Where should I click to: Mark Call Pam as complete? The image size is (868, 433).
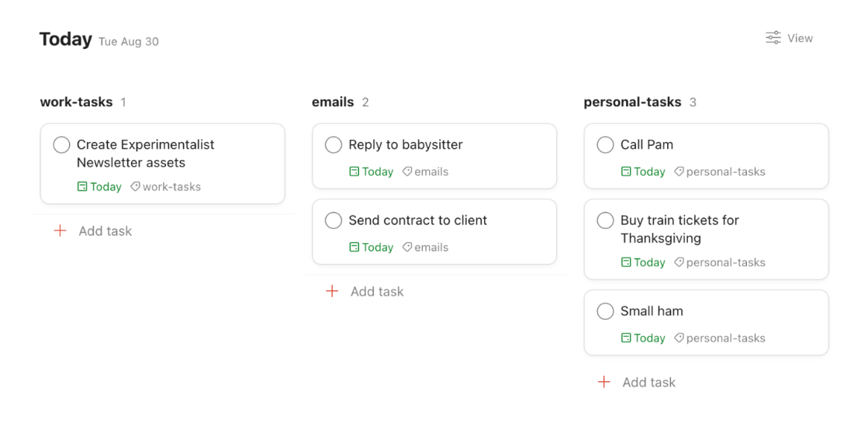(x=606, y=145)
